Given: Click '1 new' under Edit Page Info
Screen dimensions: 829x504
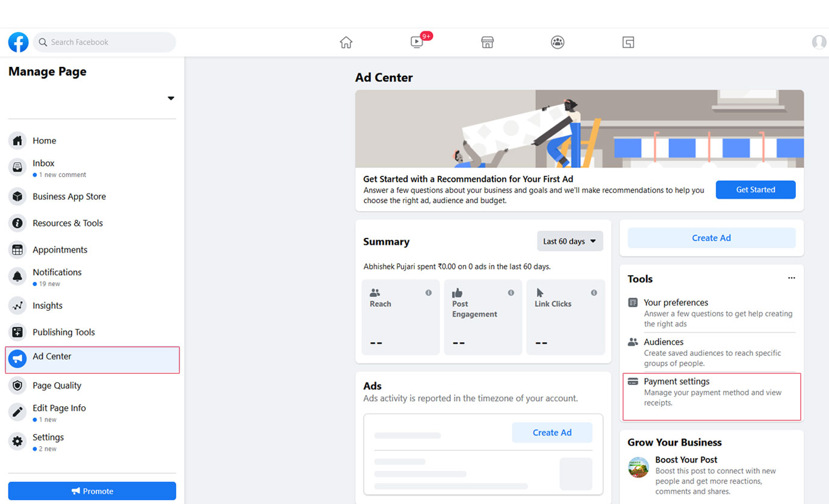Looking at the screenshot, I should click(48, 420).
